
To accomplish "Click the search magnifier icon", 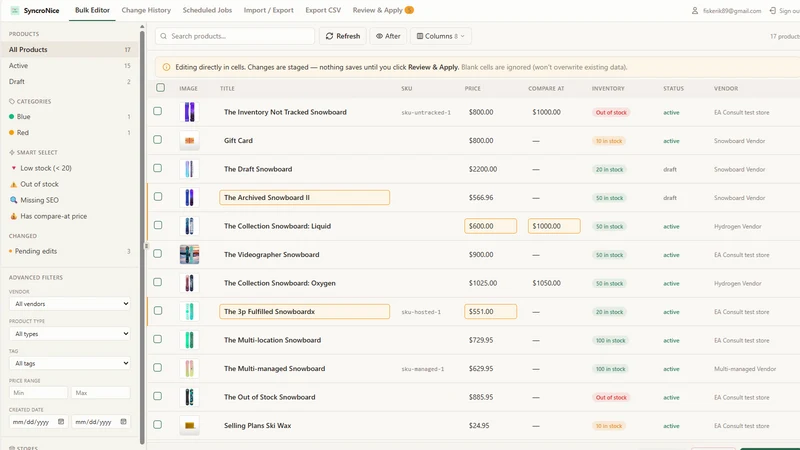I will coord(164,36).
